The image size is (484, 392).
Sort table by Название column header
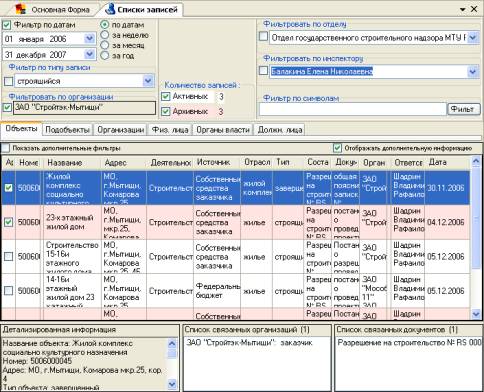pyautogui.click(x=72, y=163)
